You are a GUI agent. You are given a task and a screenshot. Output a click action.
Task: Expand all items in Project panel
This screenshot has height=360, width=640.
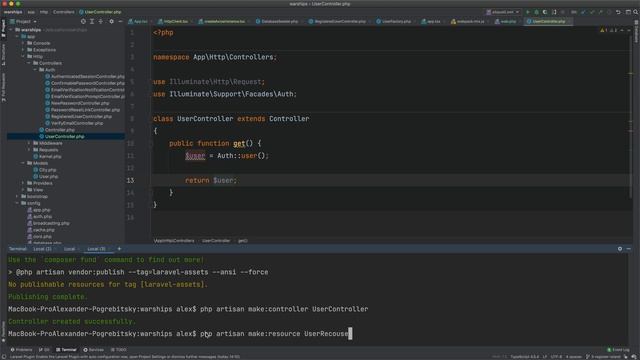[92, 21]
